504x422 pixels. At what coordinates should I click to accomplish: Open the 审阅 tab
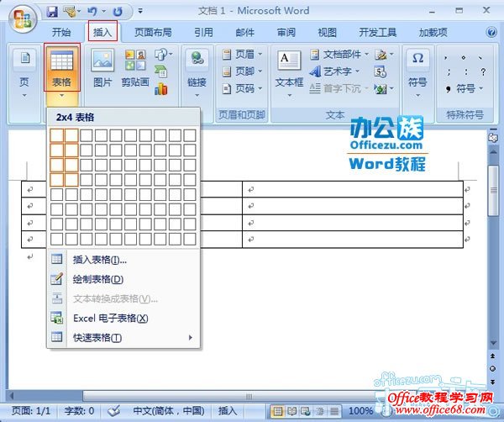point(286,32)
